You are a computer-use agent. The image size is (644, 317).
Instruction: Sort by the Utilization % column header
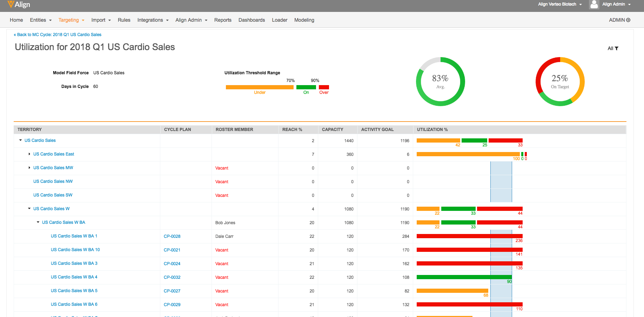click(432, 130)
